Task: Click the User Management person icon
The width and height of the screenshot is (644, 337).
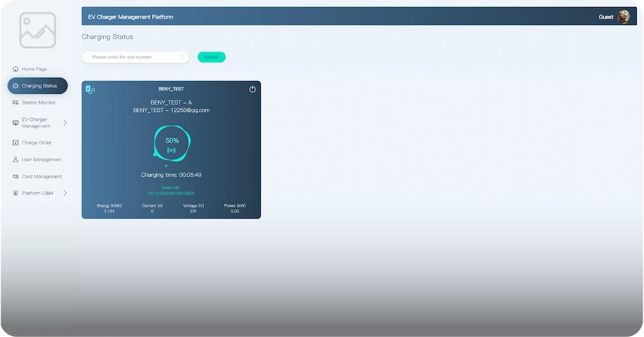Action: click(x=15, y=159)
